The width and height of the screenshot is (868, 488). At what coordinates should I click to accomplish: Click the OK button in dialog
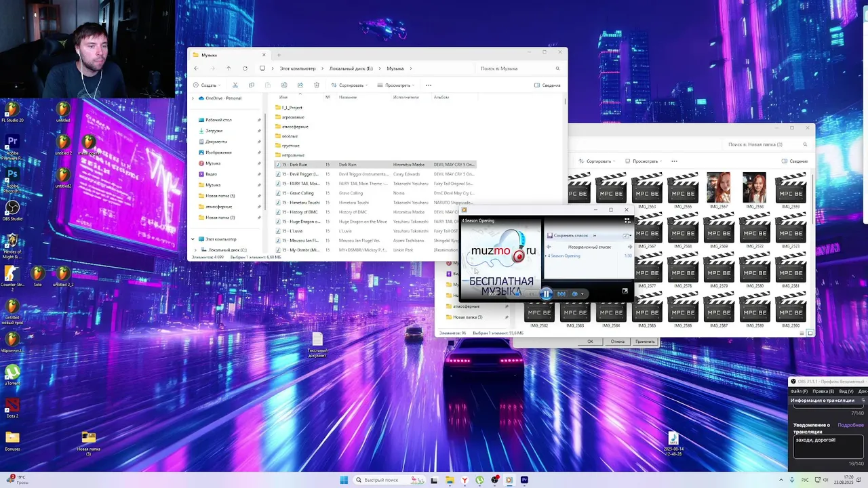(x=590, y=342)
